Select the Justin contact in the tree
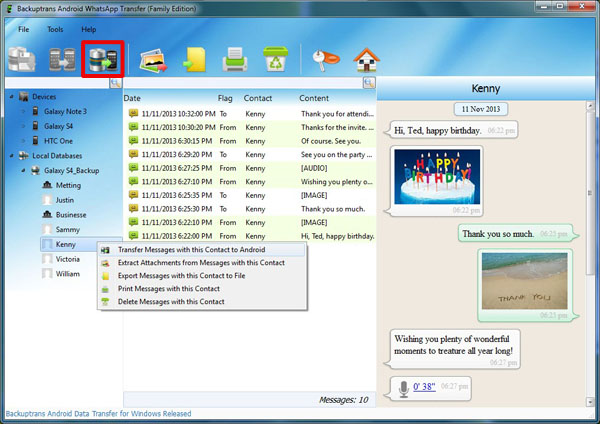Image resolution: width=600 pixels, height=424 pixels. coord(65,200)
